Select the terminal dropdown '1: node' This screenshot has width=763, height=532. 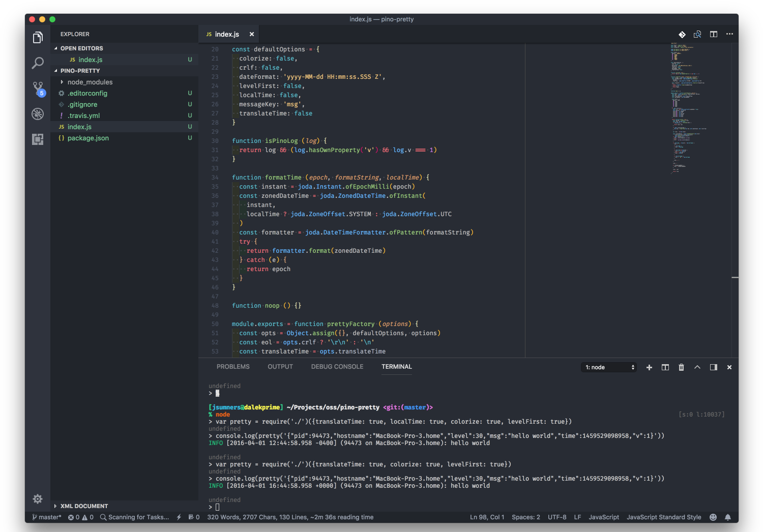click(609, 367)
